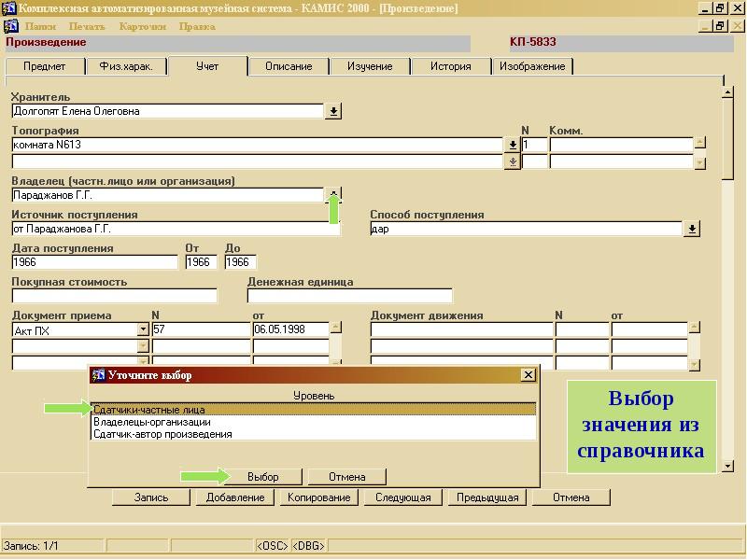Switch to the Изображение tab
This screenshot has width=747, height=560.
532,66
